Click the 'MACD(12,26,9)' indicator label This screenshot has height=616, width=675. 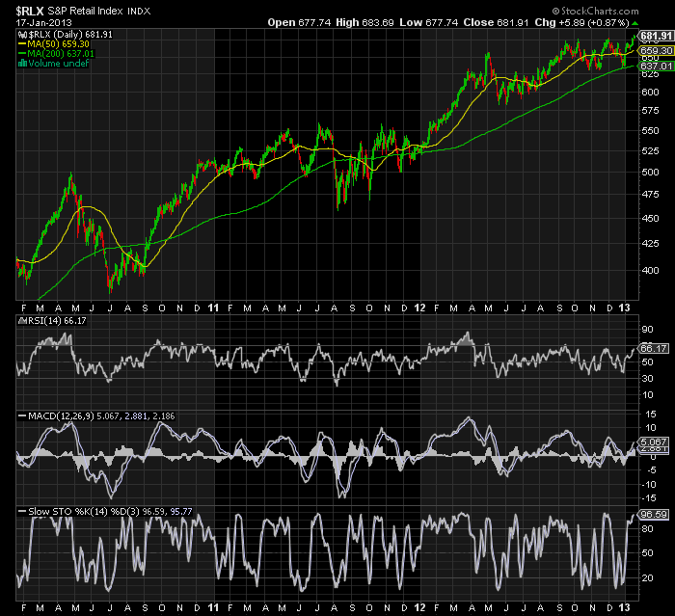pos(61,416)
